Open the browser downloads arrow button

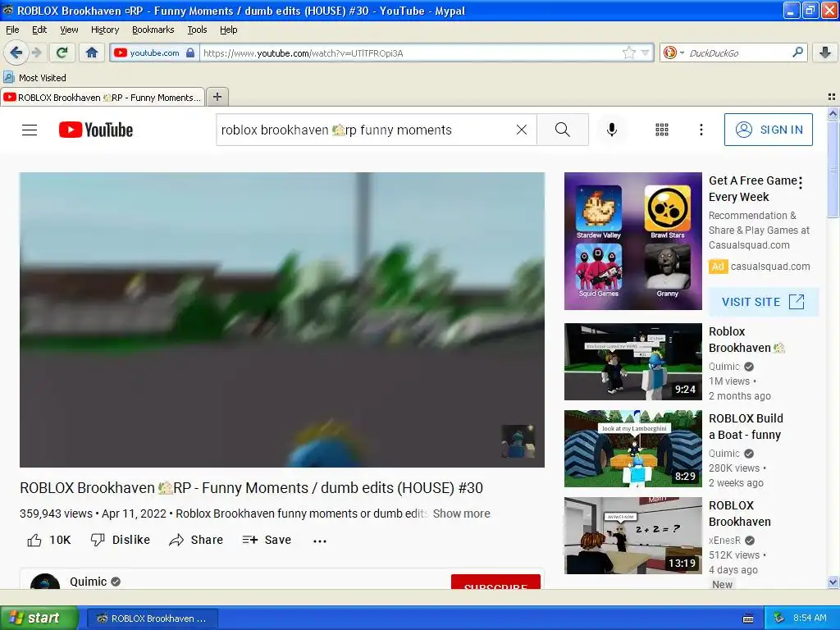[825, 52]
